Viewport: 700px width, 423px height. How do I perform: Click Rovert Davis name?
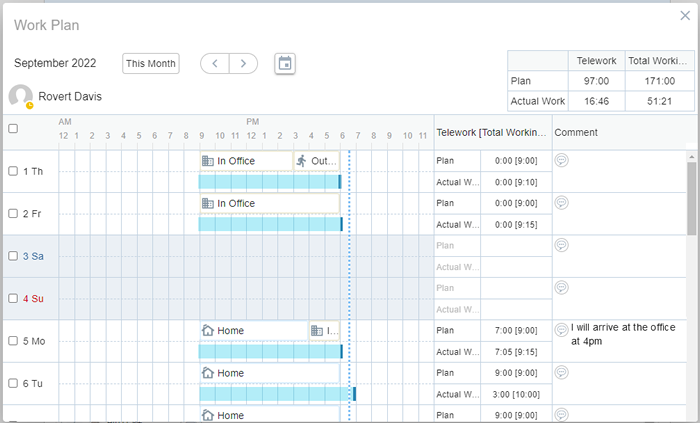coord(70,96)
